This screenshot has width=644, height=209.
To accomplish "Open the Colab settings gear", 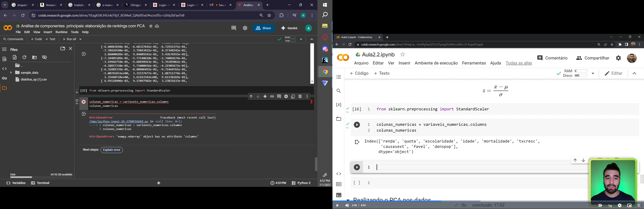I will click(x=245, y=28).
